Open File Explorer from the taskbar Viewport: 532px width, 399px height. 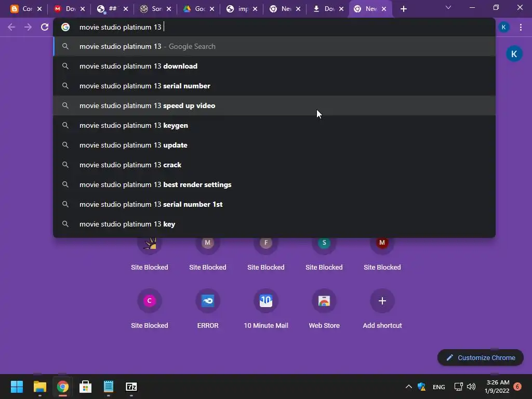click(x=39, y=387)
